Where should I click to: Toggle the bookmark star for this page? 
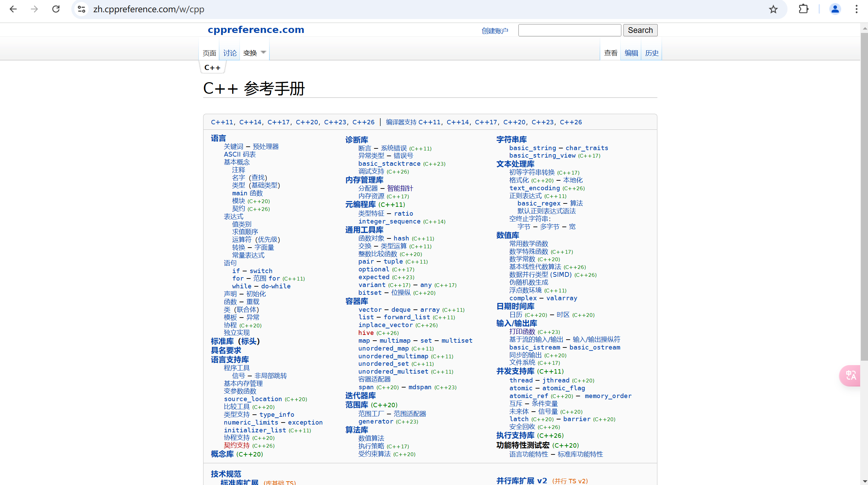pyautogui.click(x=774, y=9)
